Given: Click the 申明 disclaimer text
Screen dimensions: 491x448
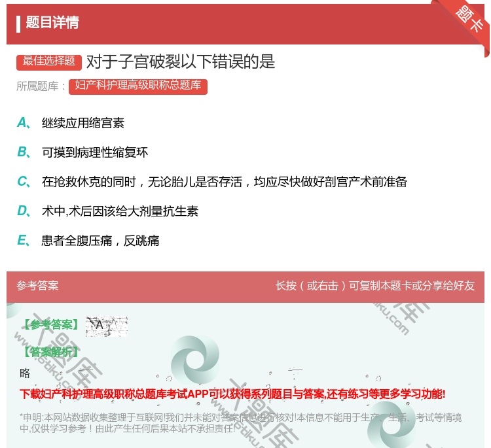Looking at the screenshot, I should tap(240, 423).
